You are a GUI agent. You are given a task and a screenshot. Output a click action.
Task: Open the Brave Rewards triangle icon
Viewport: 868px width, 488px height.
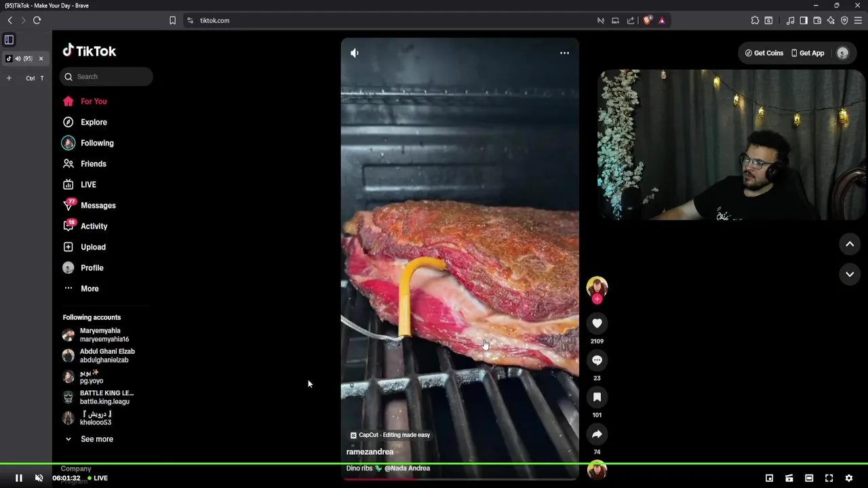(x=662, y=20)
